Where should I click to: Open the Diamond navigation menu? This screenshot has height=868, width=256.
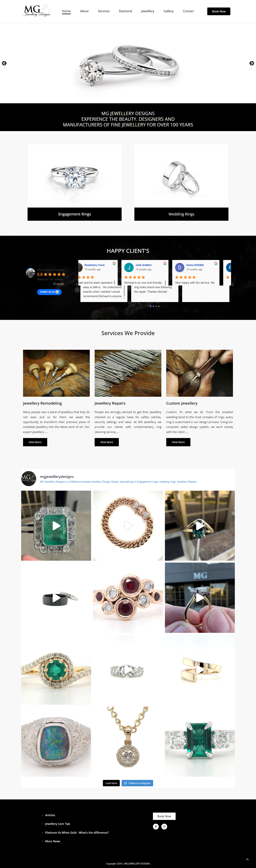point(126,11)
